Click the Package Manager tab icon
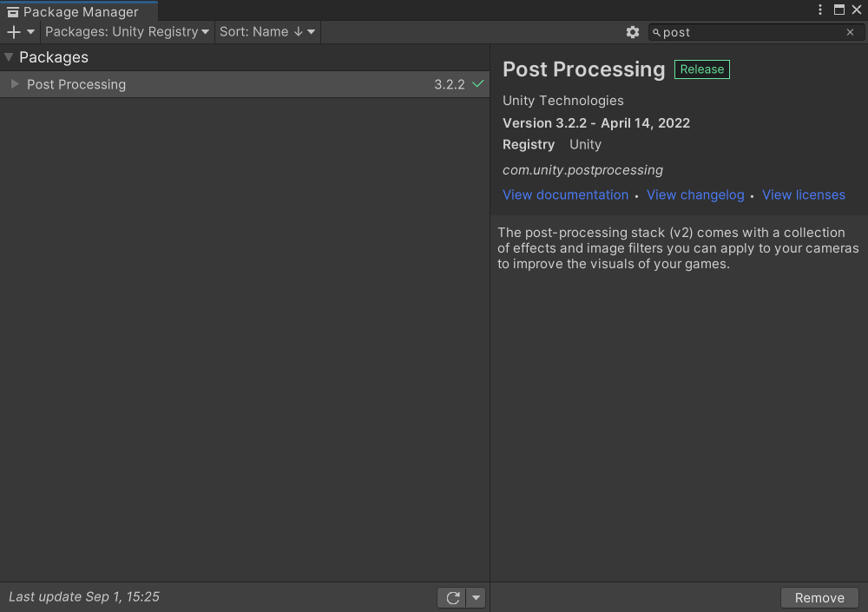Viewport: 868px width, 612px height. 13,12
